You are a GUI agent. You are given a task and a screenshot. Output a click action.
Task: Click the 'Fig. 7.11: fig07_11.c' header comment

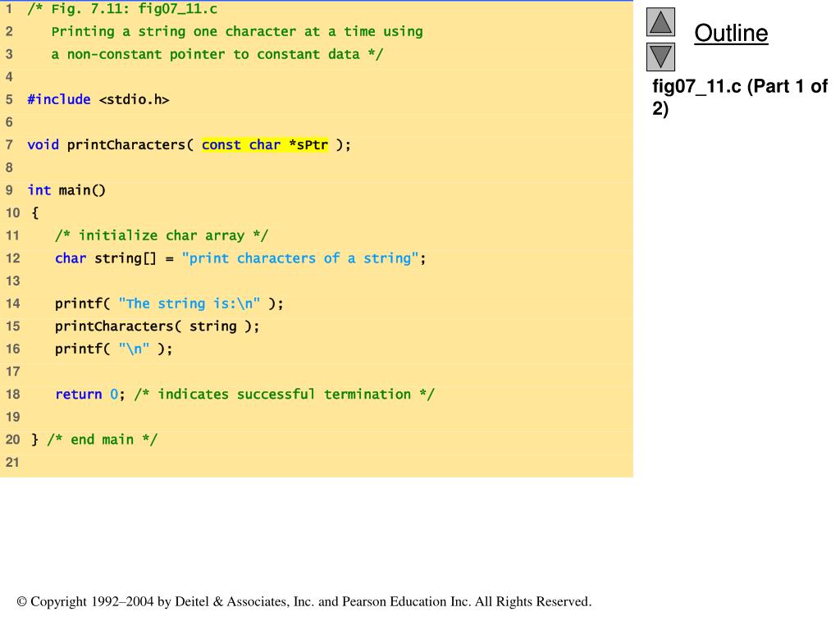coord(123,8)
